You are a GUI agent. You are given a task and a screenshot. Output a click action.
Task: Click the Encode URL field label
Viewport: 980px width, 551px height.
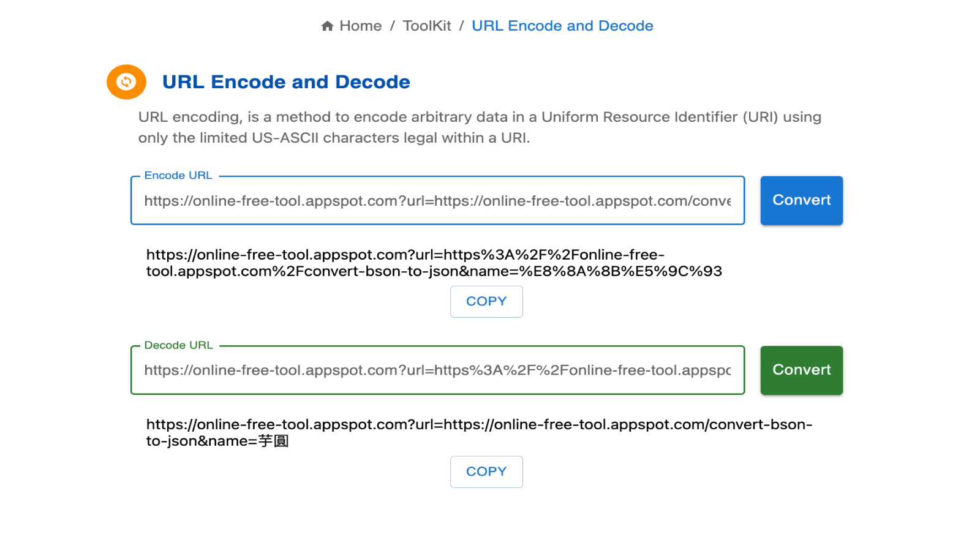coord(178,175)
